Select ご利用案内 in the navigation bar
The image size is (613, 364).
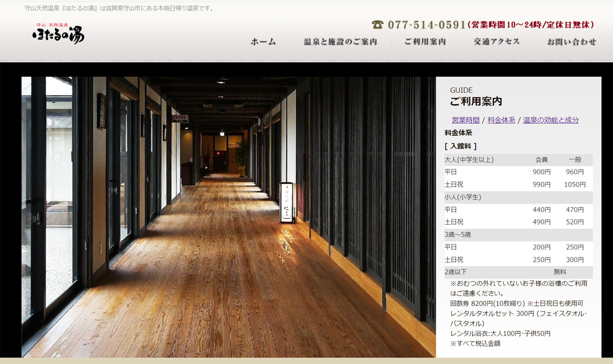(425, 42)
